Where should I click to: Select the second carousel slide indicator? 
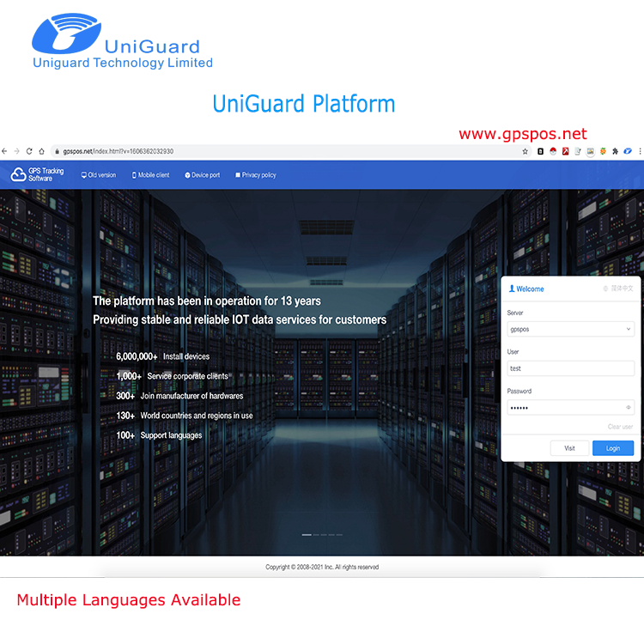[x=316, y=535]
